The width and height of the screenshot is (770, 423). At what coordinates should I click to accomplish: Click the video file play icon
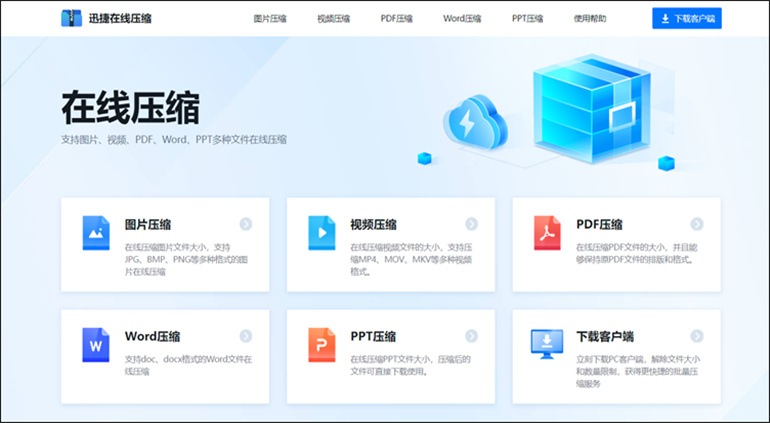tap(322, 233)
